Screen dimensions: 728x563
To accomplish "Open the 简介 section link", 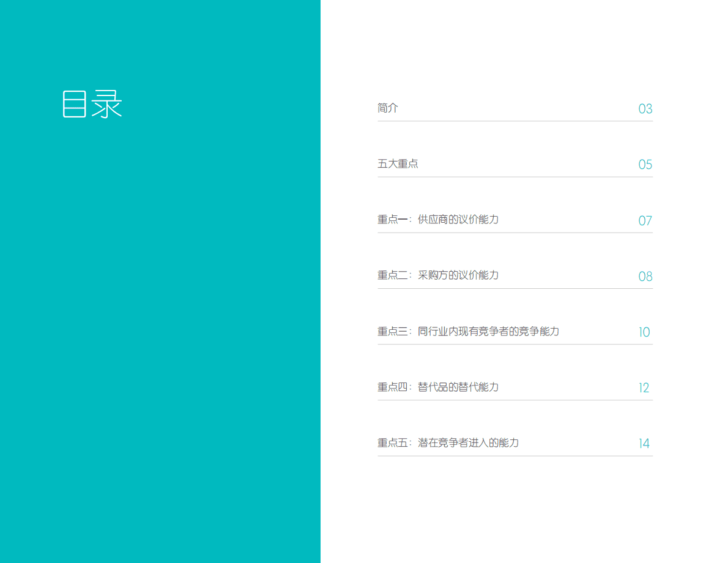I will click(x=389, y=108).
